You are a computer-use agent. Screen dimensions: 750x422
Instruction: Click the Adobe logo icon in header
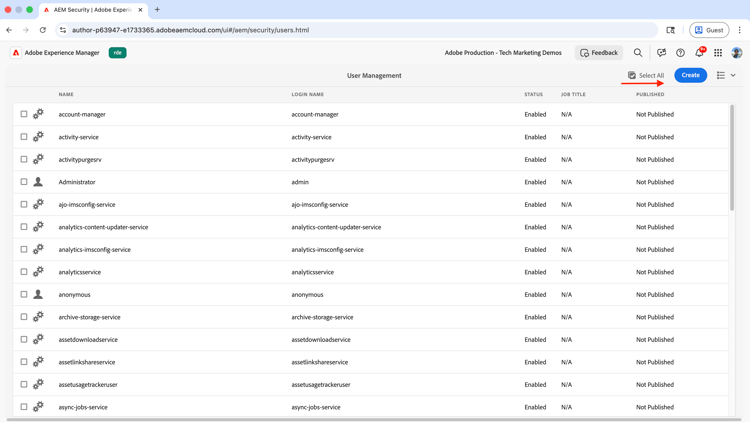[x=16, y=53]
